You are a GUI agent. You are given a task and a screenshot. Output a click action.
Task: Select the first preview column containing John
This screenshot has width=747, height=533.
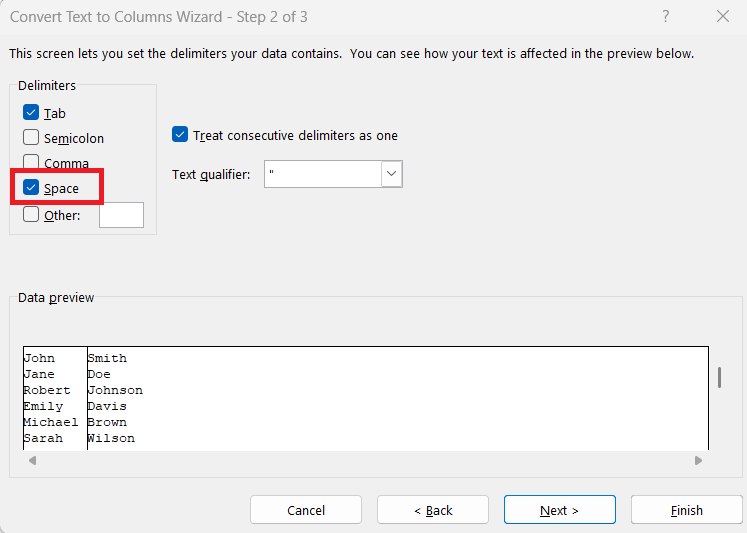[x=55, y=398]
